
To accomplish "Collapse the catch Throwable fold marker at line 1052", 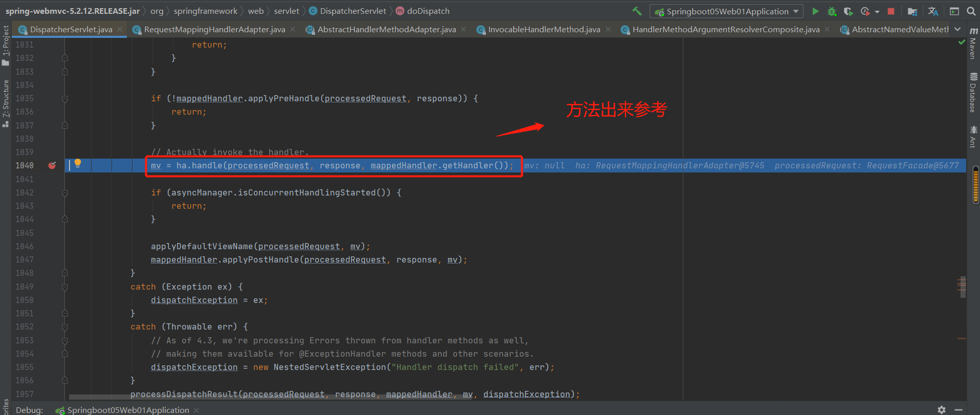I will coord(65,326).
